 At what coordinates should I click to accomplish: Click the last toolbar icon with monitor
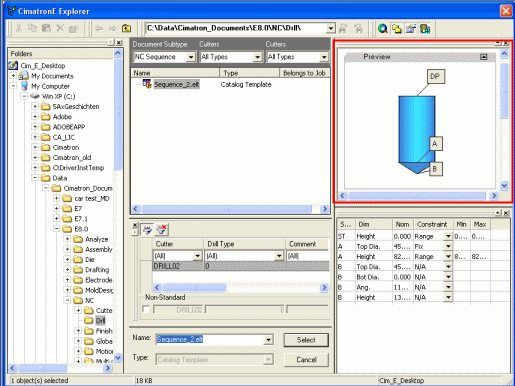[425, 29]
